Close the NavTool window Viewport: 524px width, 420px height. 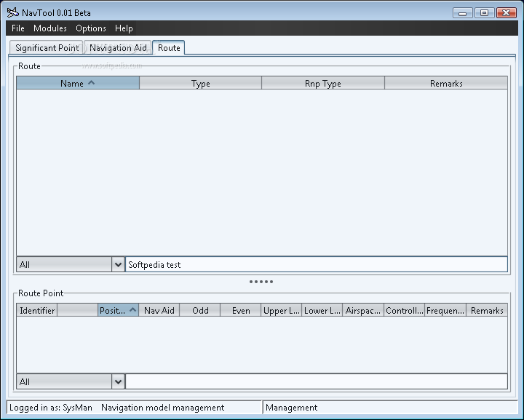click(507, 13)
